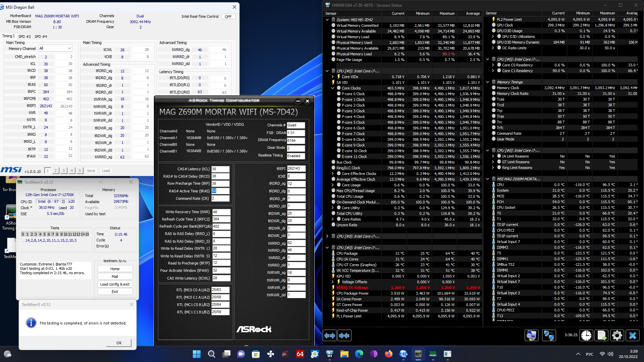Click HWiNFO blue X close sensors icon
The image size is (644, 362).
[633, 336]
